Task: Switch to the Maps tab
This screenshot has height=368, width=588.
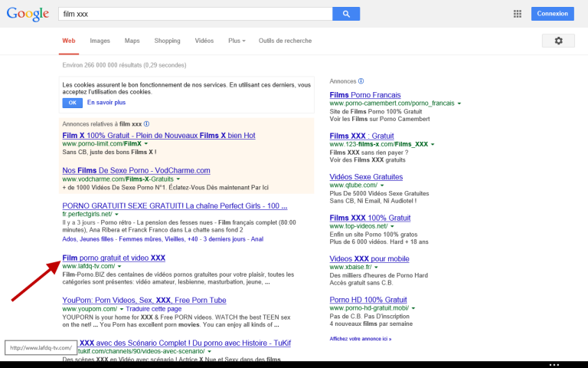Action: click(132, 41)
